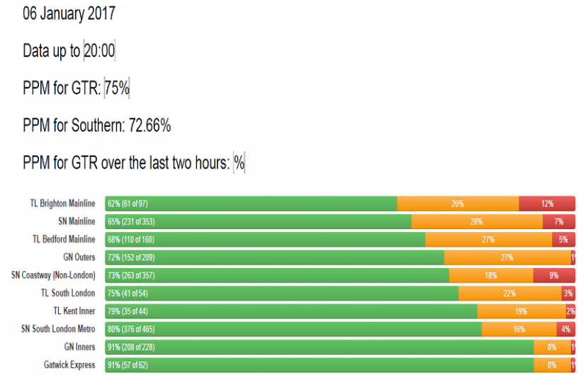The height and width of the screenshot is (383, 588).
Task: Select the GN Outers 72% green bar
Action: (x=274, y=257)
